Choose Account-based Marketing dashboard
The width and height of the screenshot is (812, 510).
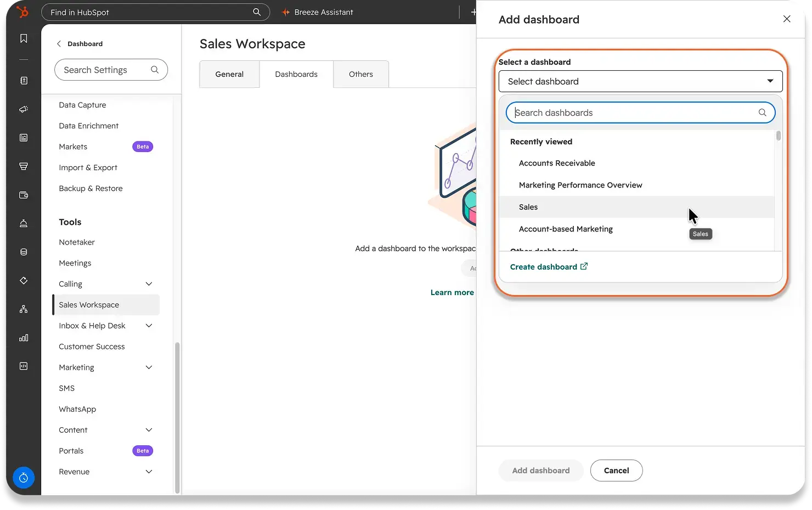coord(636,229)
